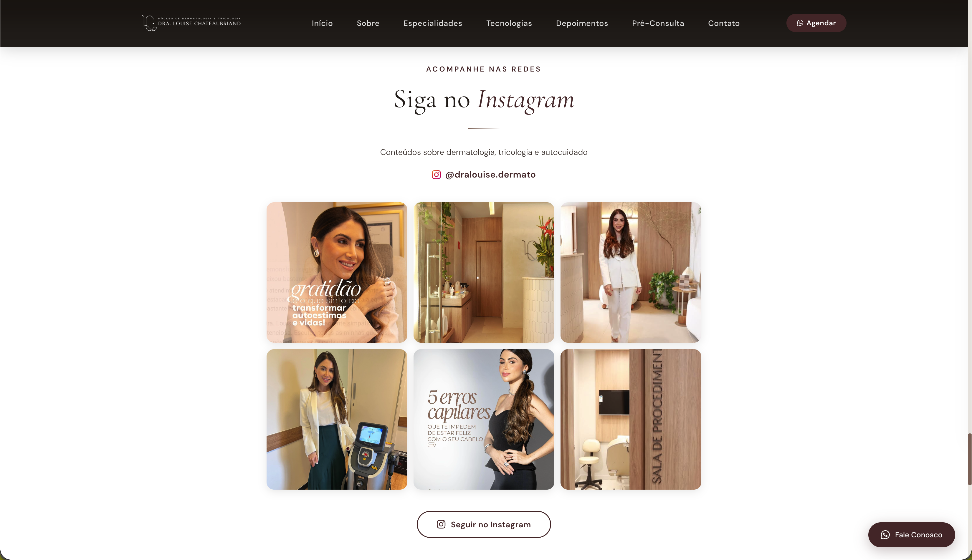This screenshot has width=972, height=560.
Task: Navigate to Pré-Consulta
Action: 658,23
